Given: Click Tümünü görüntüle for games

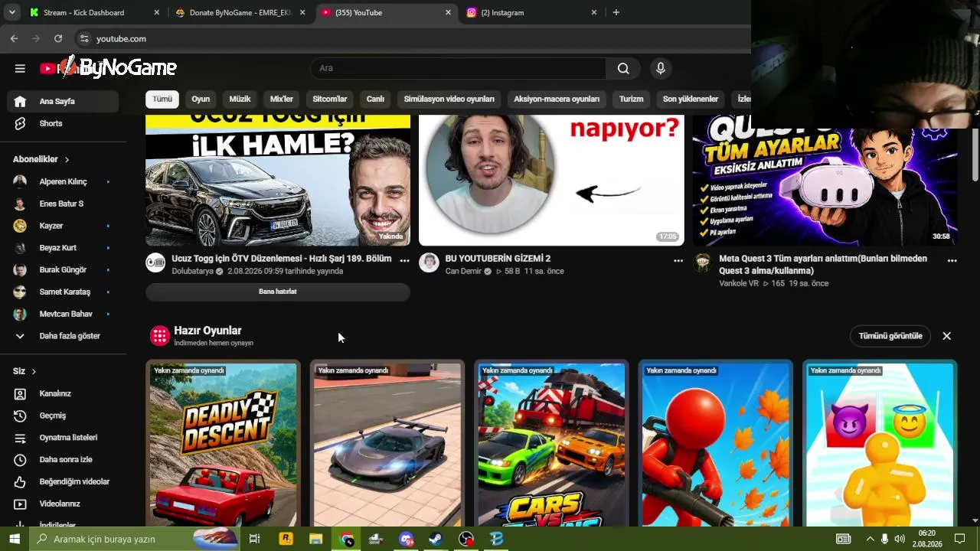Looking at the screenshot, I should 890,336.
